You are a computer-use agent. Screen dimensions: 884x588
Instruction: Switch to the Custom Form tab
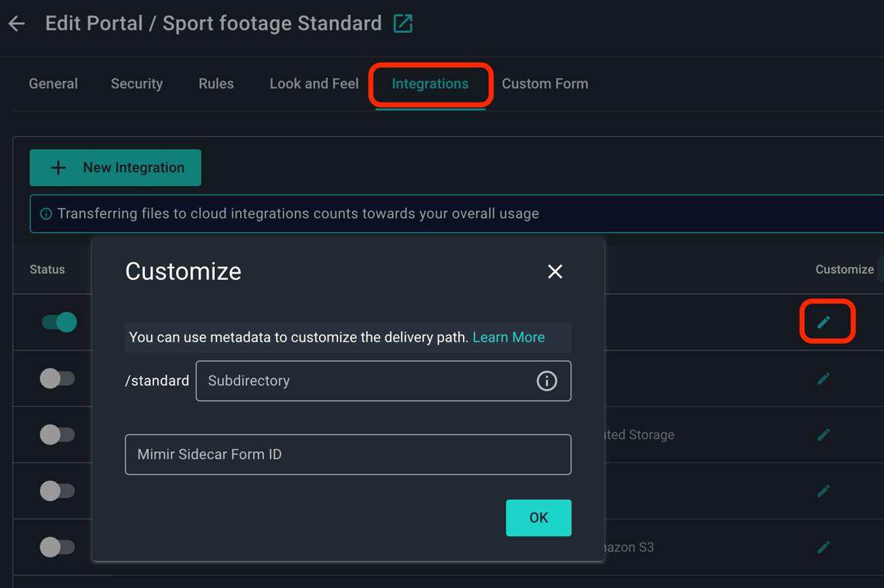click(x=545, y=83)
